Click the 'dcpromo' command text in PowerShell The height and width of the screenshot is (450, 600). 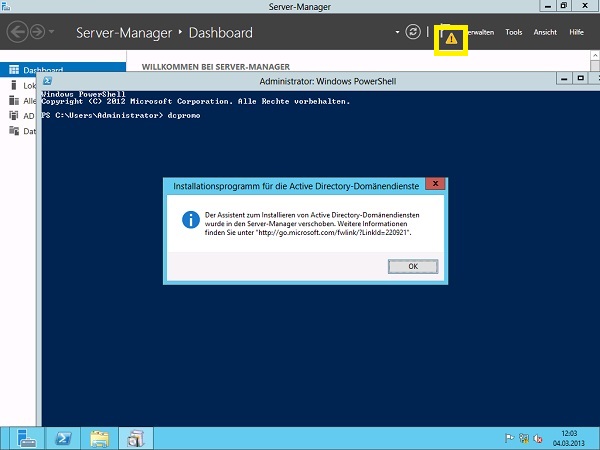tap(184, 115)
